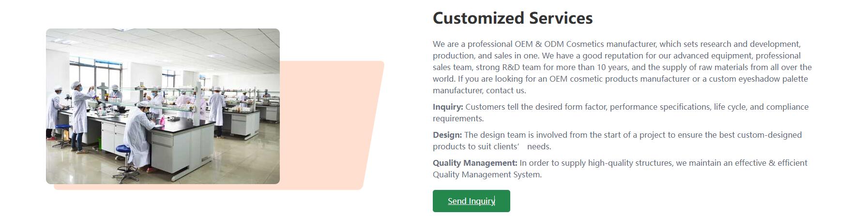Click the bold Quality Management: label
This screenshot has height=216, width=868.
tap(475, 163)
